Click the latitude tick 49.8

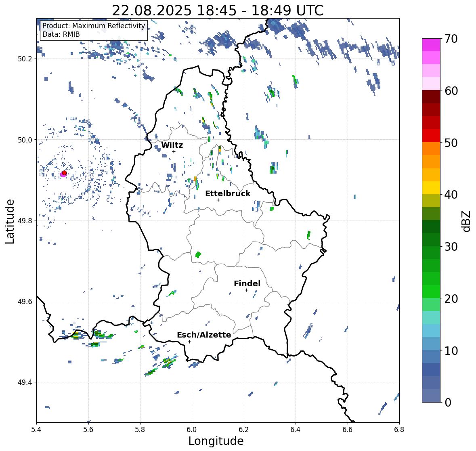[25, 220]
